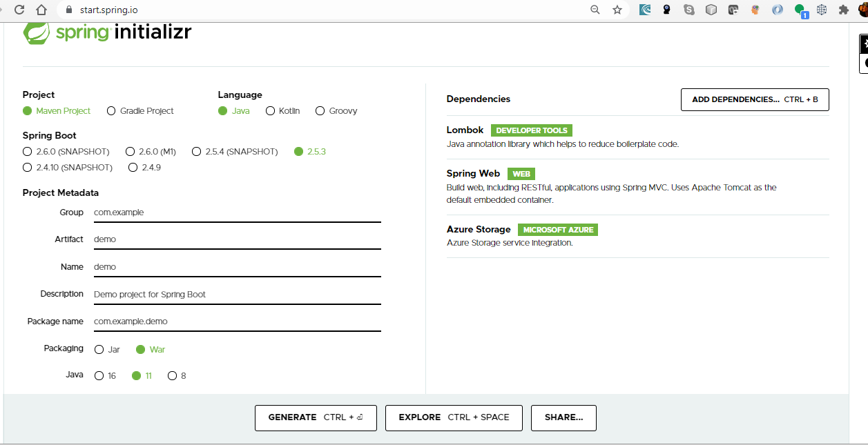Set packaging to Jar
The height and width of the screenshot is (445, 868).
click(107, 349)
